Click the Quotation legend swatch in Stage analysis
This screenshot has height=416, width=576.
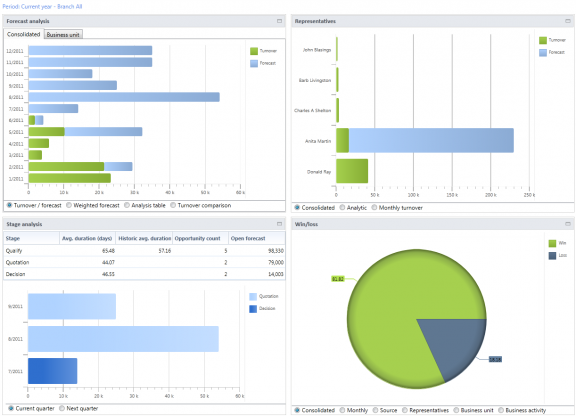(x=253, y=297)
